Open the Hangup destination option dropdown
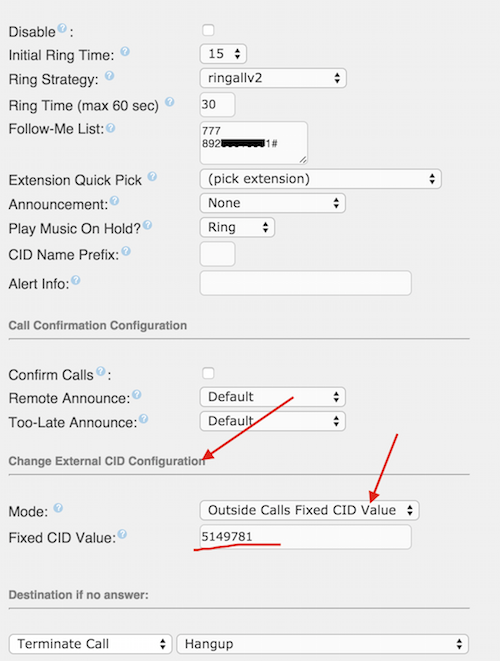Screen dimensions: 500x661 pos(323,644)
